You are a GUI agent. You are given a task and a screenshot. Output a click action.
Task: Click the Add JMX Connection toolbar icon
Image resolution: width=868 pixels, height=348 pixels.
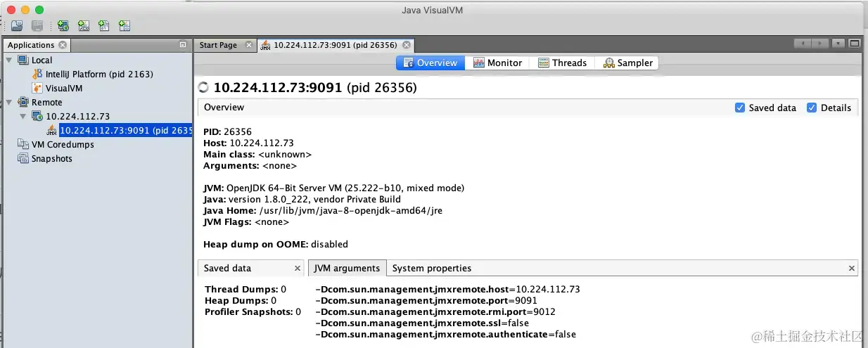84,26
